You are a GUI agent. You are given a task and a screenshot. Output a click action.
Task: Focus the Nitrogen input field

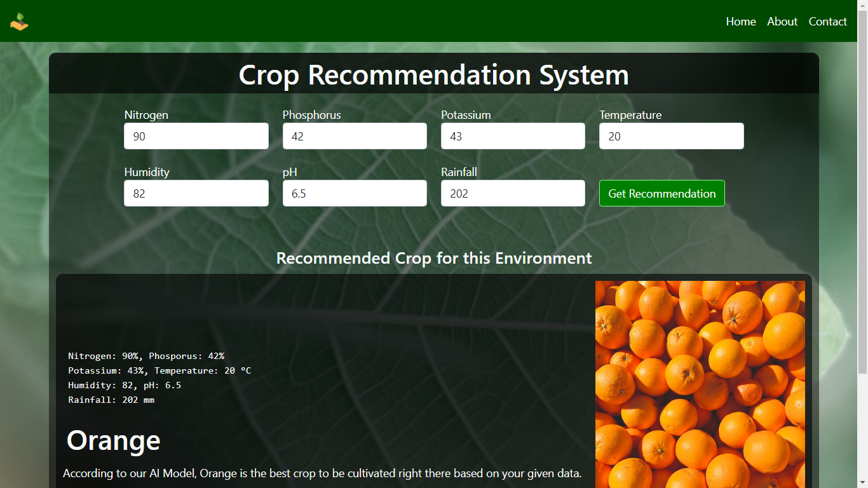coord(196,136)
